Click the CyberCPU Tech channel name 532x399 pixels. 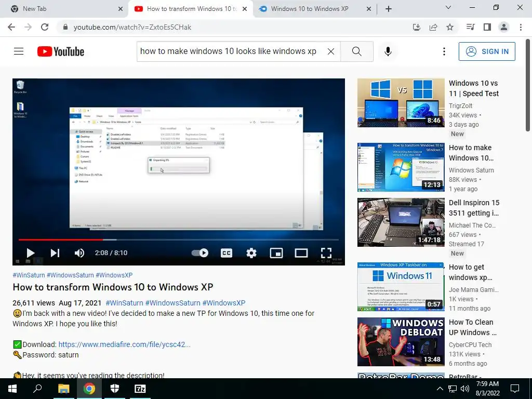coord(470,345)
